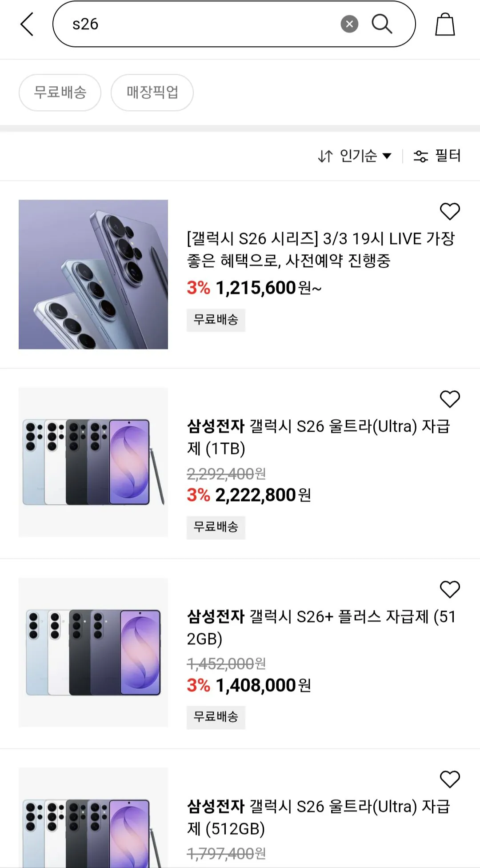Open the 필터 filter options
The width and height of the screenshot is (480, 868).
(x=437, y=156)
